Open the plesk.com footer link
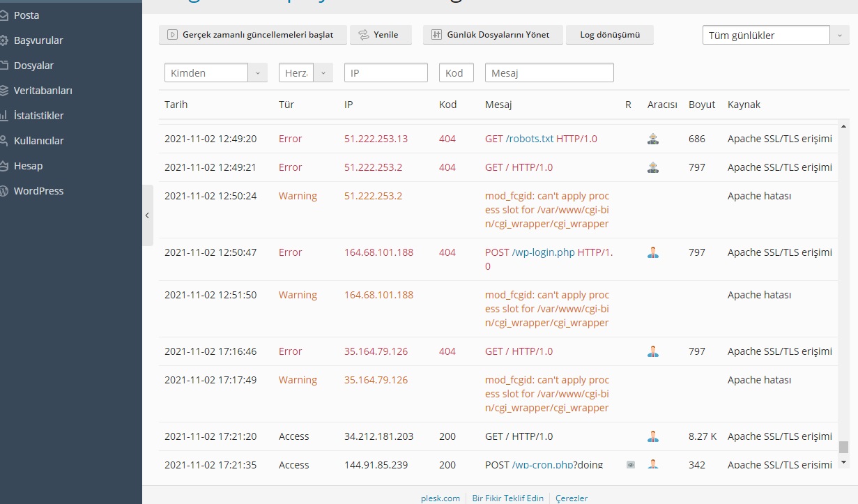 coord(441,498)
